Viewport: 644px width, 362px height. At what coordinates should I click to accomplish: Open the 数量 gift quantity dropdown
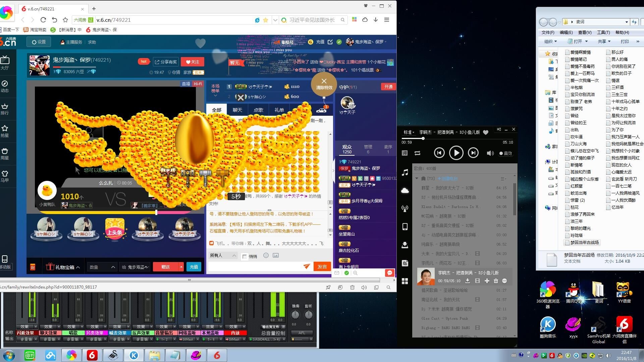[x=102, y=267]
